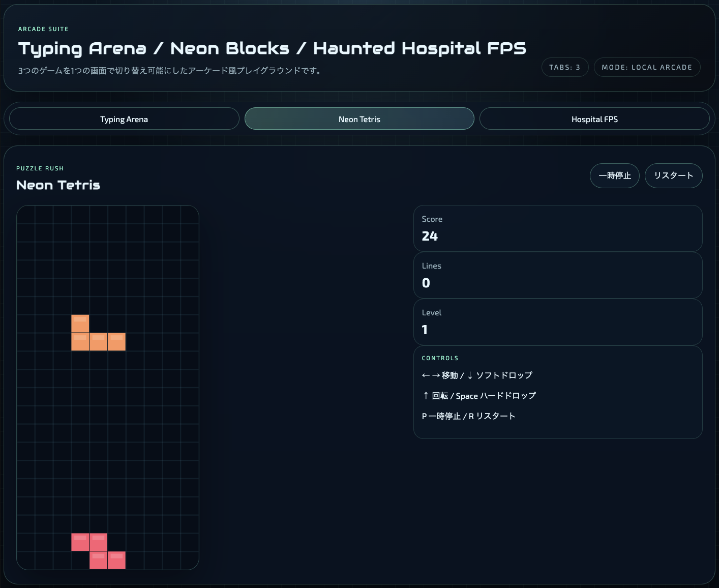Viewport: 719px width, 588px height.
Task: Click the CONTROLS section header
Action: coord(440,358)
